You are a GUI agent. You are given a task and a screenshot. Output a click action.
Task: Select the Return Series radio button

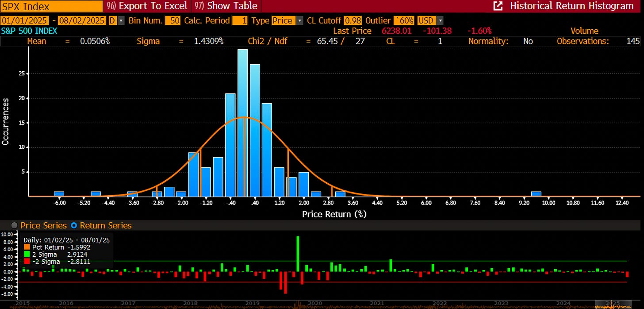74,225
